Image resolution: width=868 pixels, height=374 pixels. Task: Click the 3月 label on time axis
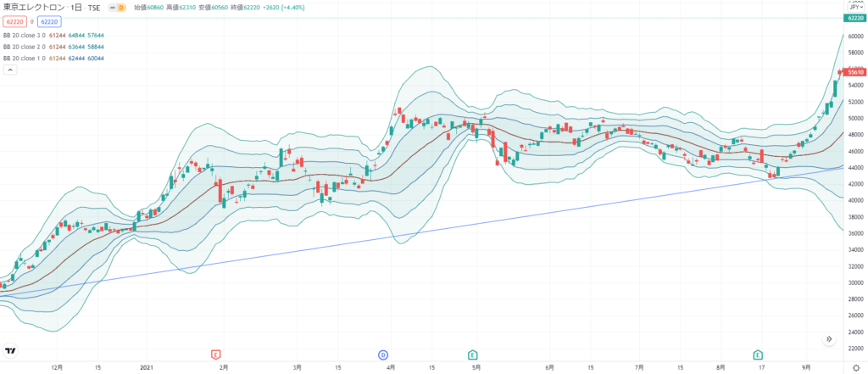pyautogui.click(x=298, y=367)
